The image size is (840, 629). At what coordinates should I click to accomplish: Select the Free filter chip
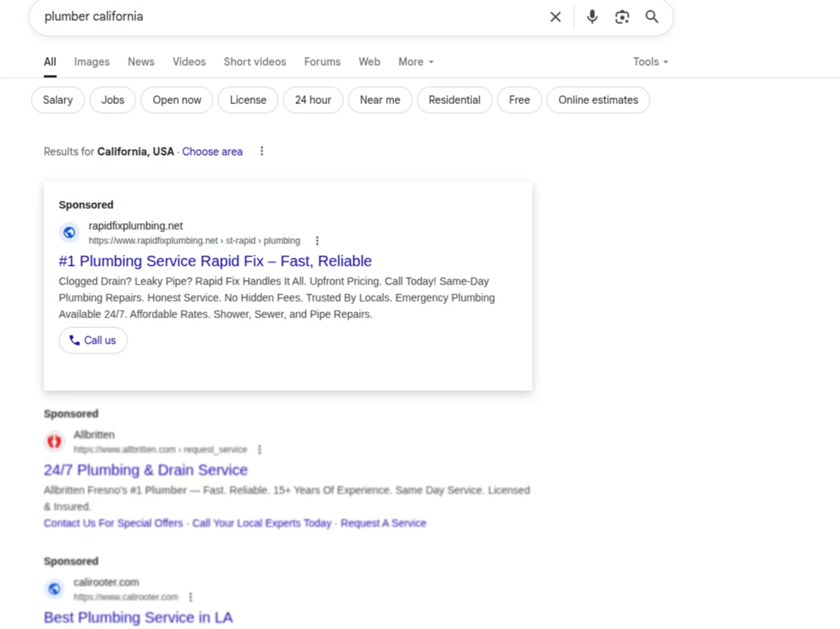coord(519,100)
